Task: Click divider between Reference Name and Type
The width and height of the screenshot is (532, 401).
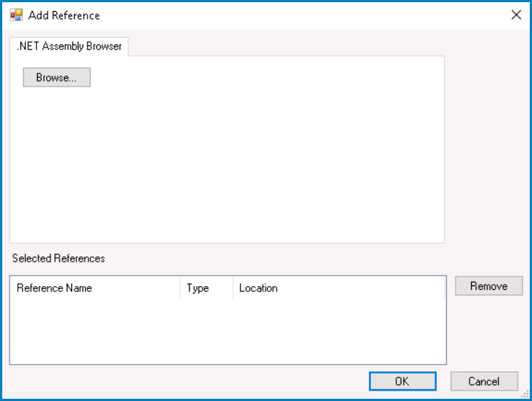Action: (x=180, y=288)
